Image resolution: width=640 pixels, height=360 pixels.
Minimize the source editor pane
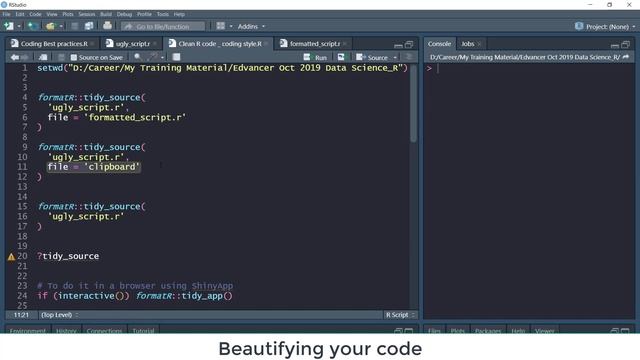point(398,45)
